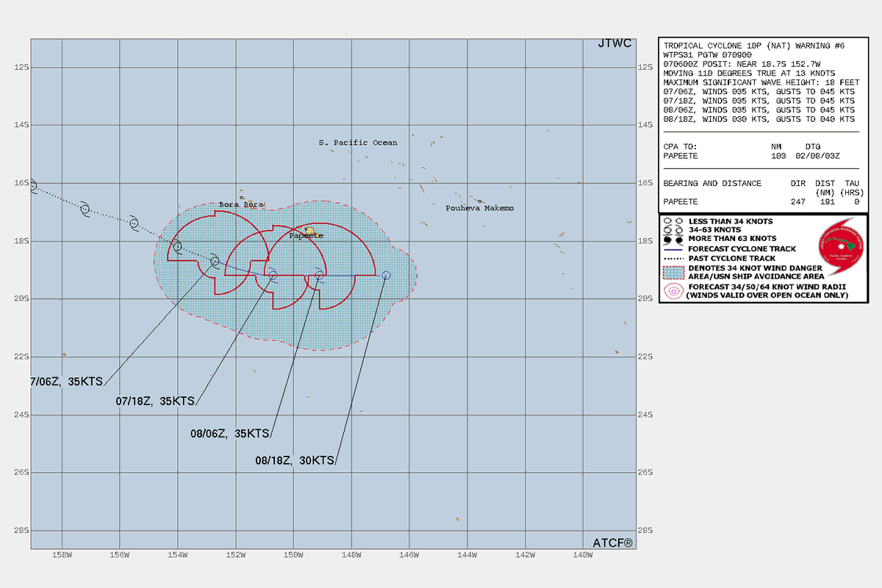Click '34-63 KNOTS' legend text

click(714, 230)
